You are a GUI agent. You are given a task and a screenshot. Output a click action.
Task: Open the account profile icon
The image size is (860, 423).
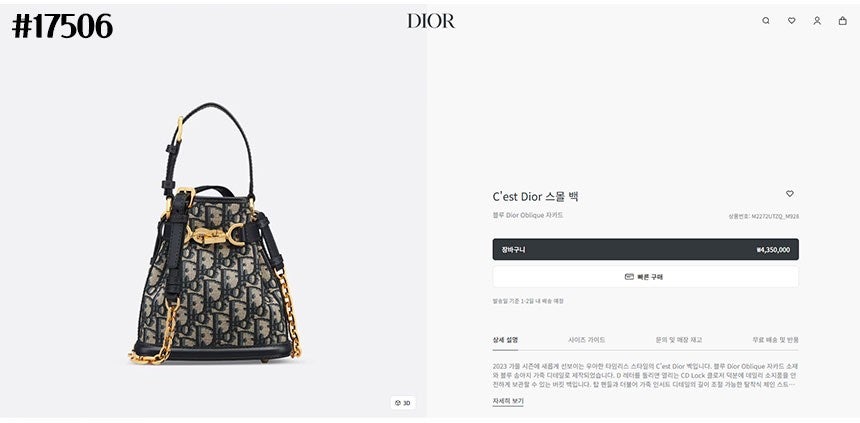click(817, 21)
